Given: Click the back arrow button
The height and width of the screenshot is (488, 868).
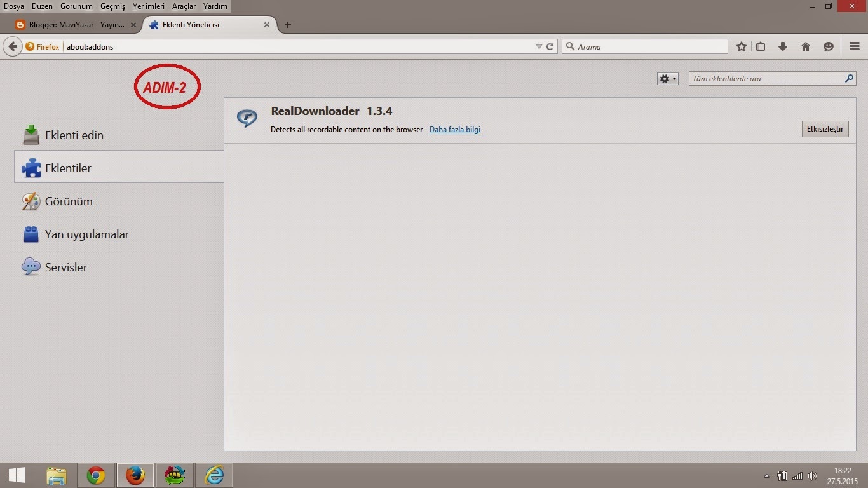Looking at the screenshot, I should pyautogui.click(x=12, y=46).
